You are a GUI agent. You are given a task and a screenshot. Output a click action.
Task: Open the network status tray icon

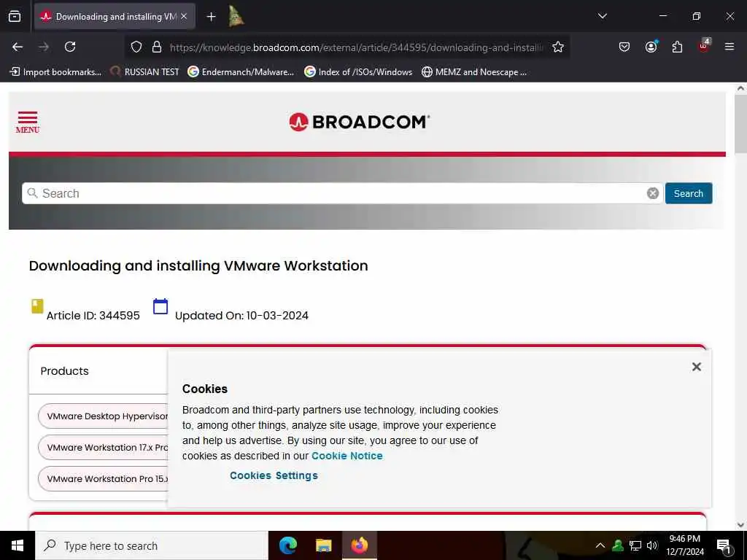[x=635, y=545]
